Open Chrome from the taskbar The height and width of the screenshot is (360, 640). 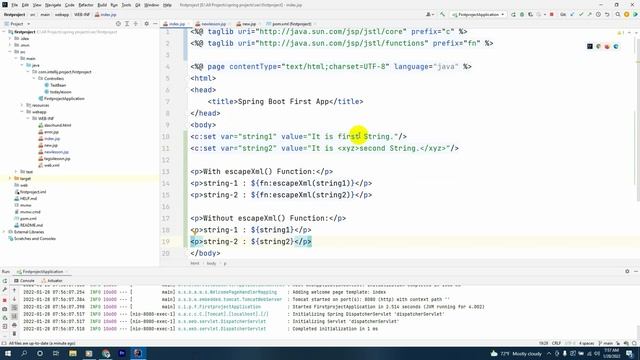click(x=106, y=353)
